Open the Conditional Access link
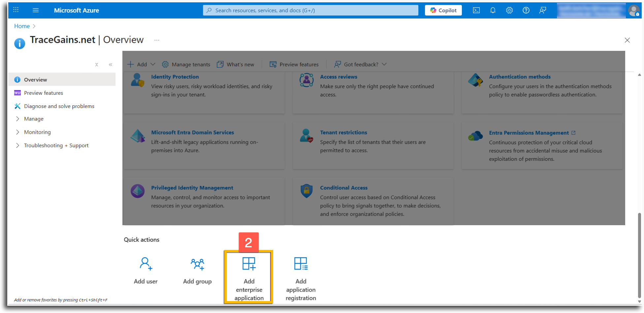644x313 pixels. [x=344, y=188]
